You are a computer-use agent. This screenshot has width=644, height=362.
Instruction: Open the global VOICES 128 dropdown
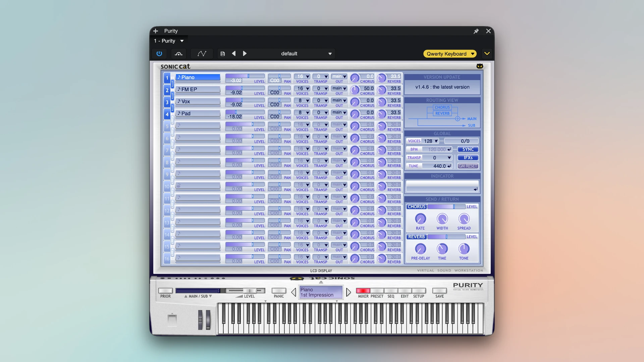430,141
